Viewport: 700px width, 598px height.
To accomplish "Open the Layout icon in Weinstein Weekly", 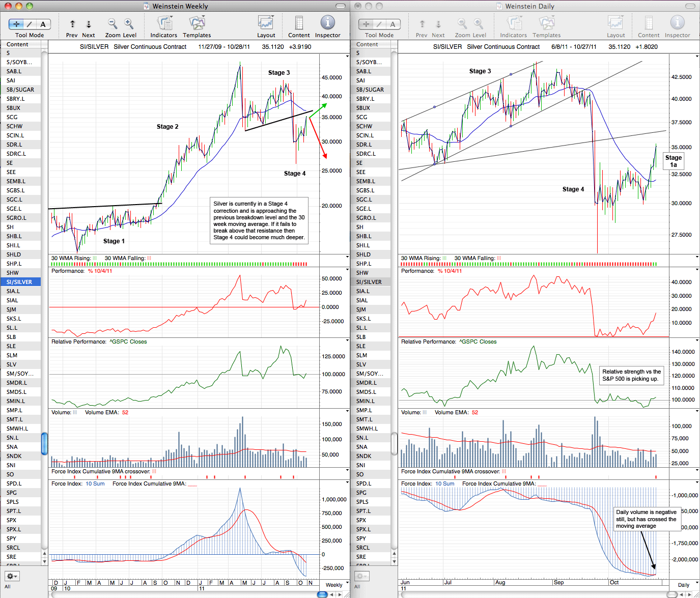I will click(x=266, y=23).
